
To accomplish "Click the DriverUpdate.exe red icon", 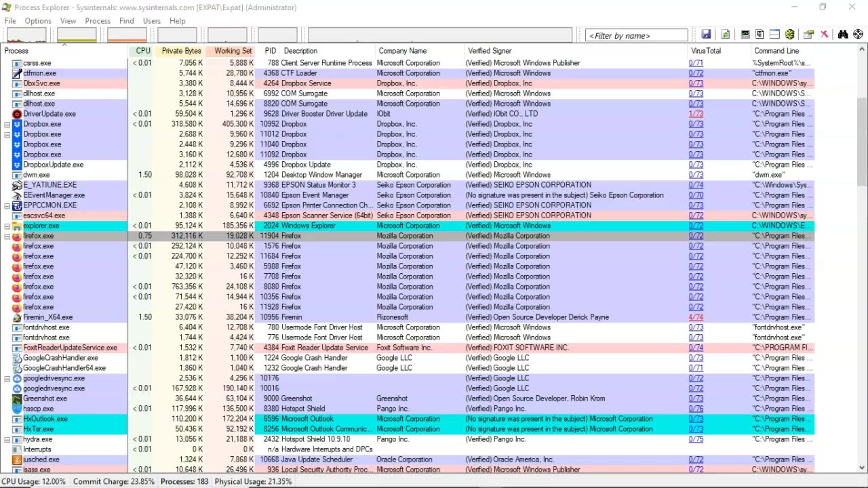I will (x=18, y=114).
